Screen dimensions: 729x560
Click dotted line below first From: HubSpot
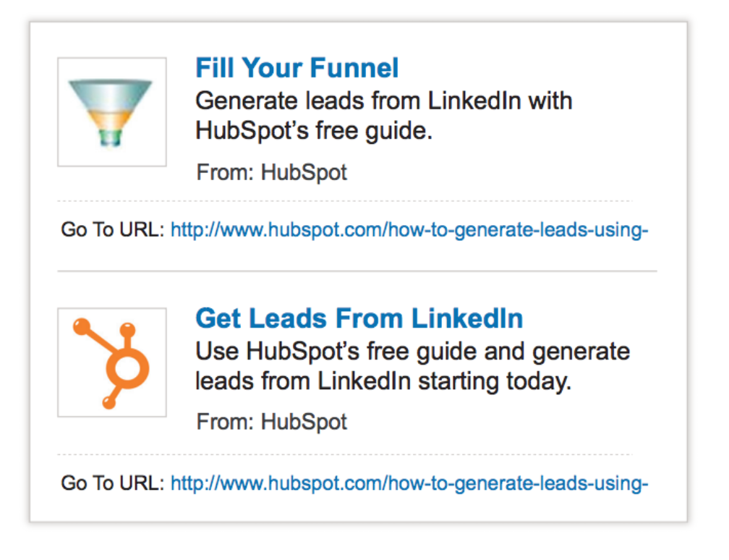tap(345, 201)
